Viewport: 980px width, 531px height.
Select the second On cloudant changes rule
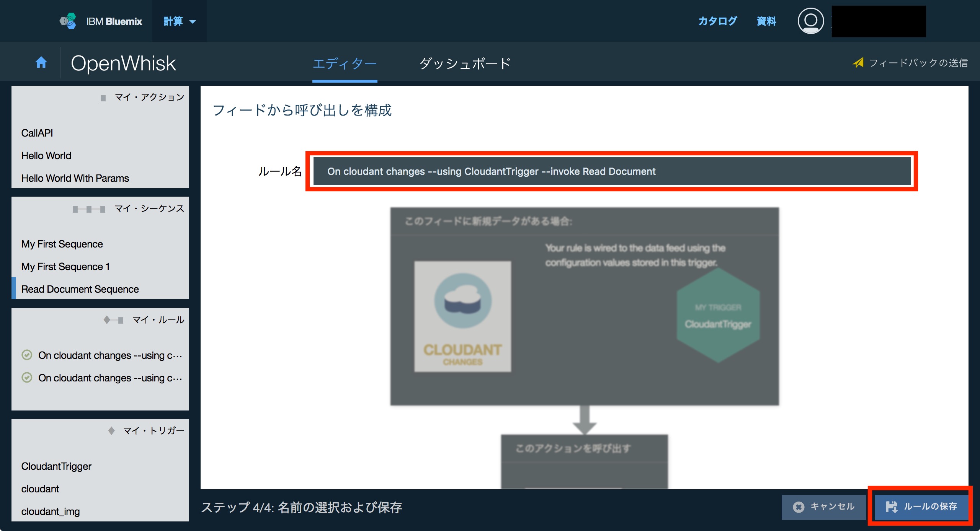tap(110, 378)
